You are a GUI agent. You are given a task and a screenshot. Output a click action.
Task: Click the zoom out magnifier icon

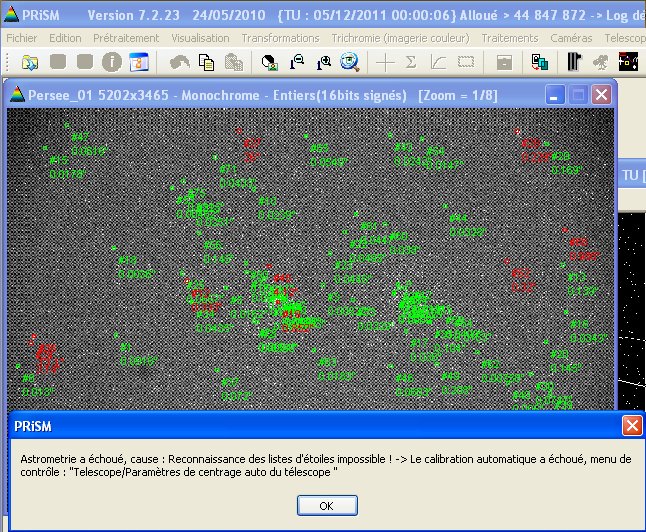tap(297, 61)
